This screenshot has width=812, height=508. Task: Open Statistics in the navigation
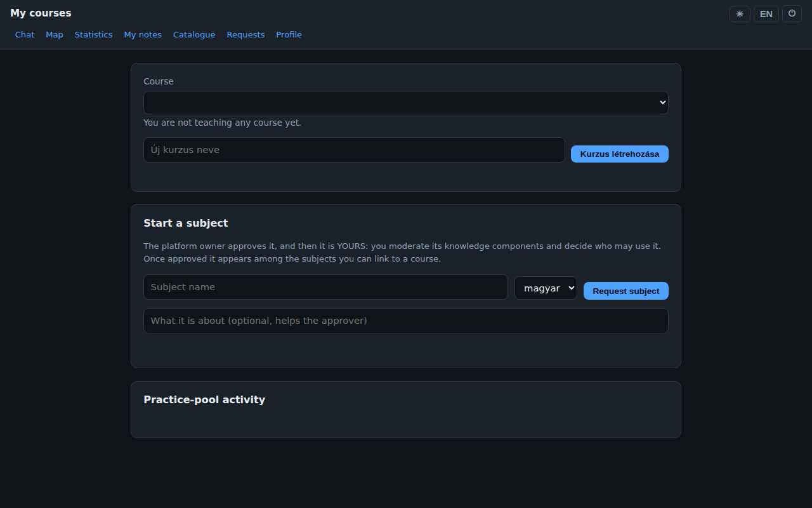point(93,35)
